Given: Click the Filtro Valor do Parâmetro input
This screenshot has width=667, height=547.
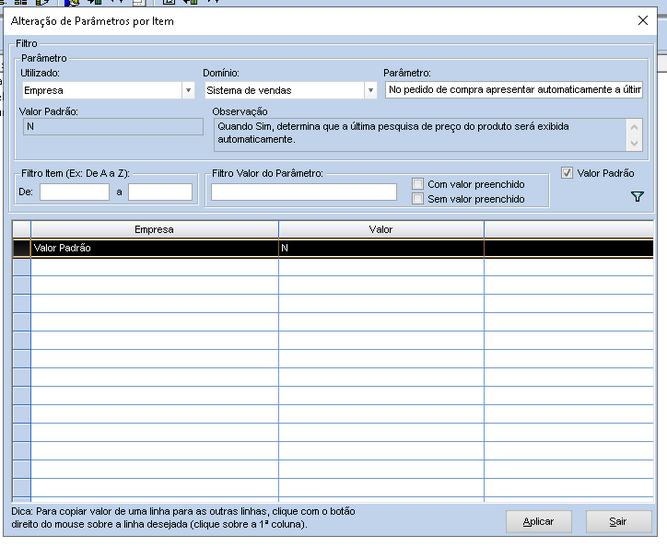Looking at the screenshot, I should 303,192.
